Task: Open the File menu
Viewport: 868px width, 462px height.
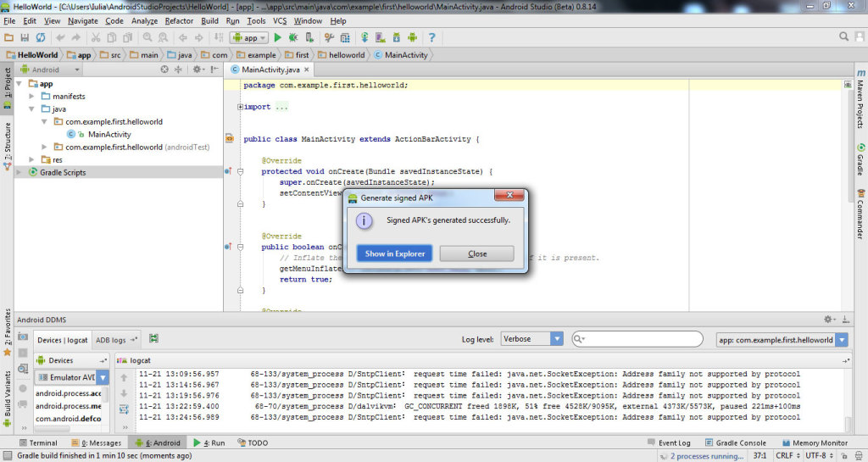Action: coord(9,21)
